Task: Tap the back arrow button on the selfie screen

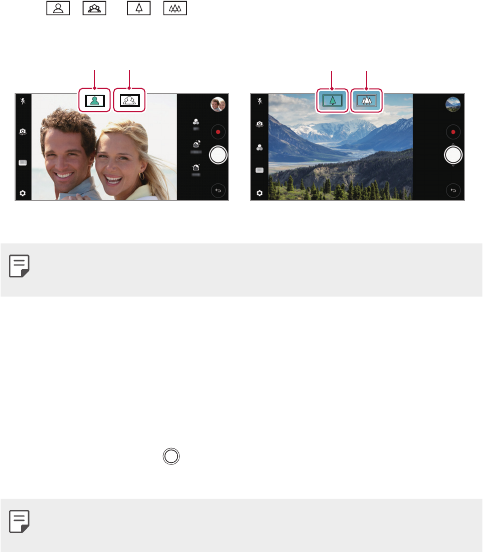Action: 218,191
